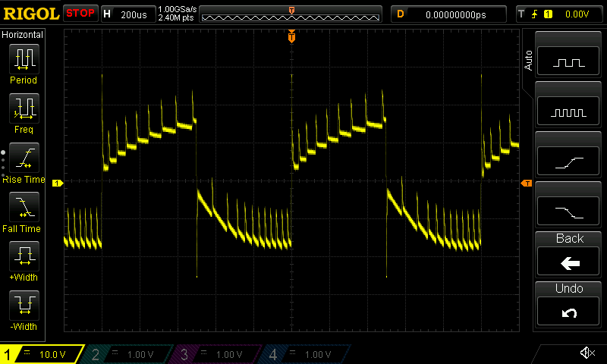This screenshot has width=607, height=364.
Task: Choose the Rise Time measurement
Action: (x=24, y=158)
